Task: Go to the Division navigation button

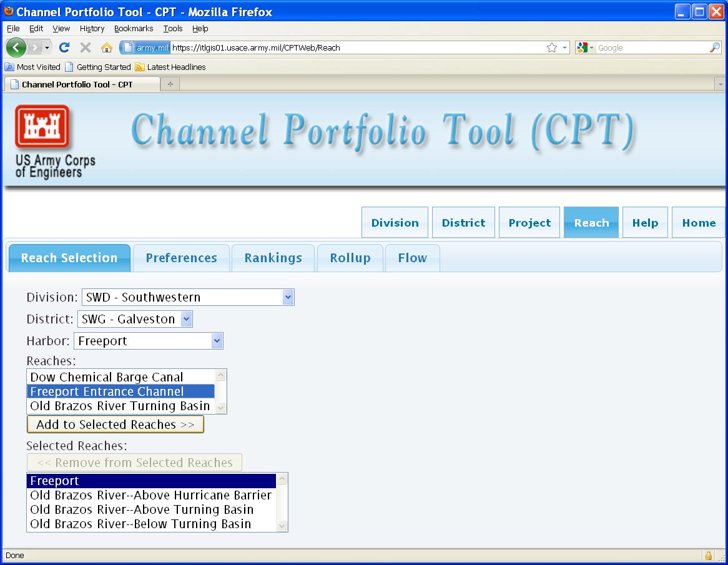Action: click(x=395, y=222)
